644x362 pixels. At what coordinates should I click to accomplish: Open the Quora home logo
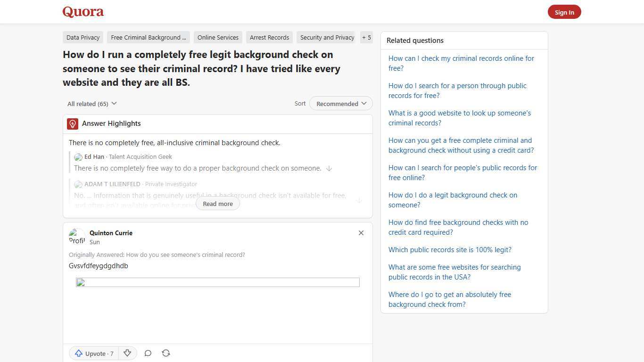83,12
